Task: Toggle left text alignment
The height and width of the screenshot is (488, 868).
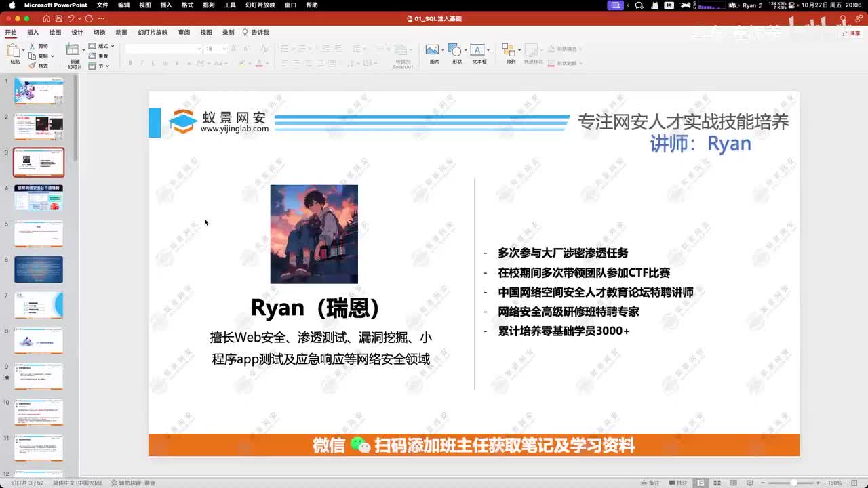Action: [x=285, y=63]
